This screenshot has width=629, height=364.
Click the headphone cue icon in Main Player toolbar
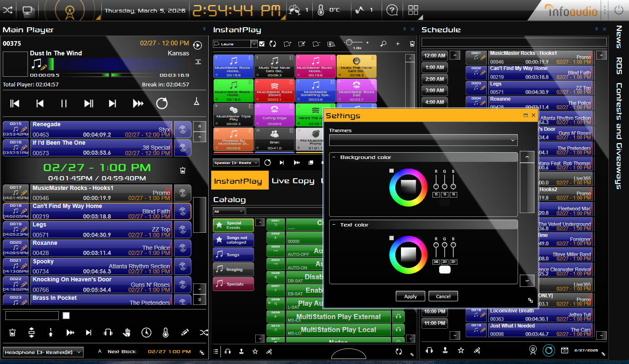point(108,333)
